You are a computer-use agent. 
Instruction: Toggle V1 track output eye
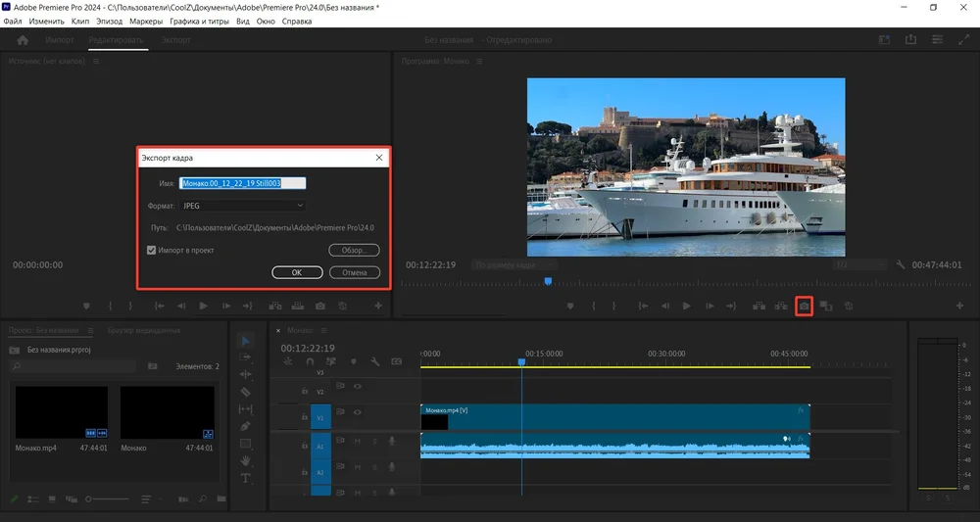[357, 413]
